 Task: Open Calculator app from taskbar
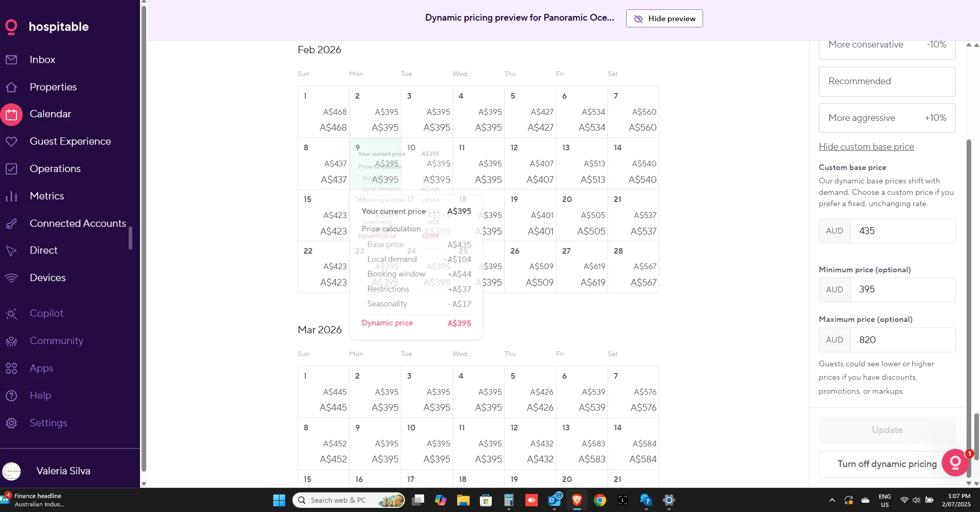(x=509, y=500)
